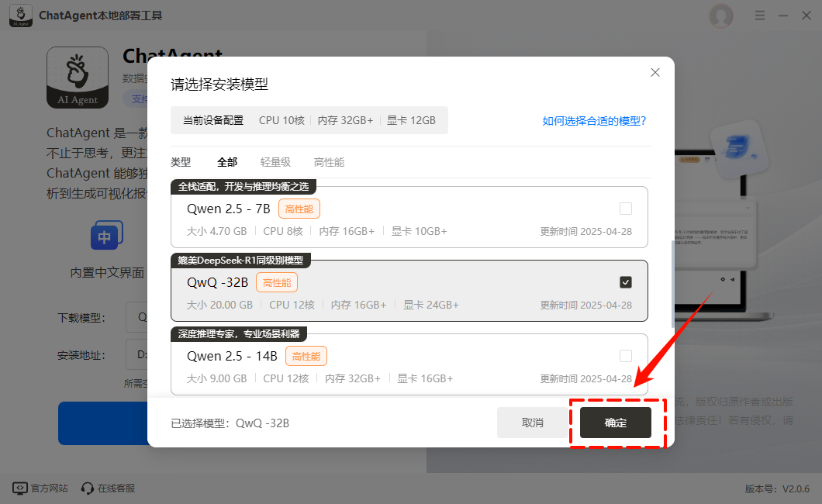This screenshot has height=504, width=822.
Task: Click the 显卡 24GB+ requirement text
Action: click(x=431, y=305)
